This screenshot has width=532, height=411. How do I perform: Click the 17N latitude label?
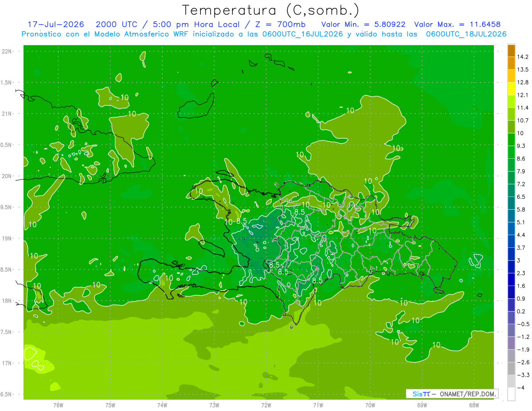pyautogui.click(x=7, y=363)
